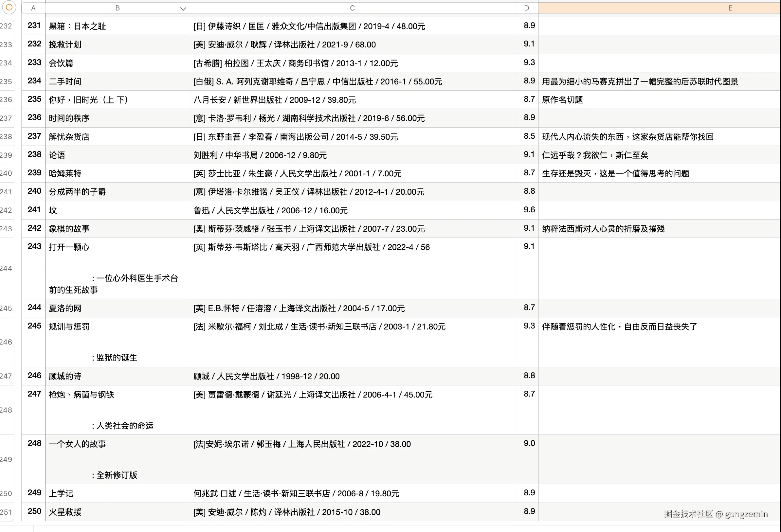Select row header 232

6,26
